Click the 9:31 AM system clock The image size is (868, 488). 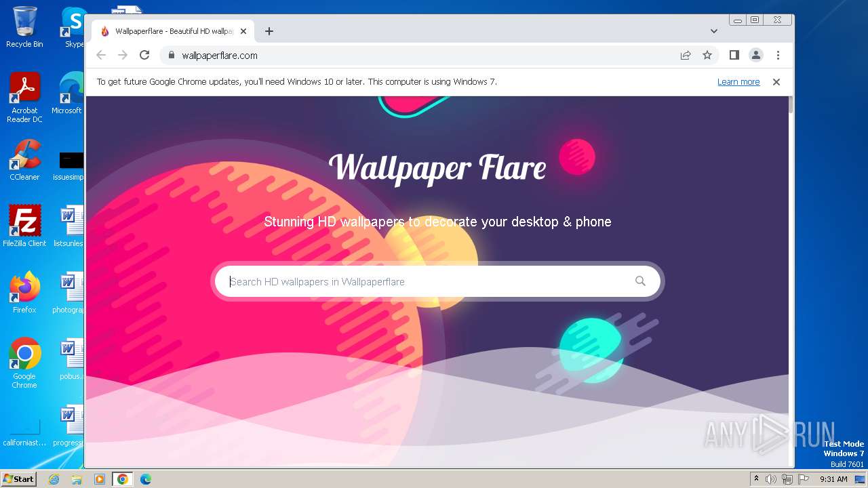click(833, 479)
